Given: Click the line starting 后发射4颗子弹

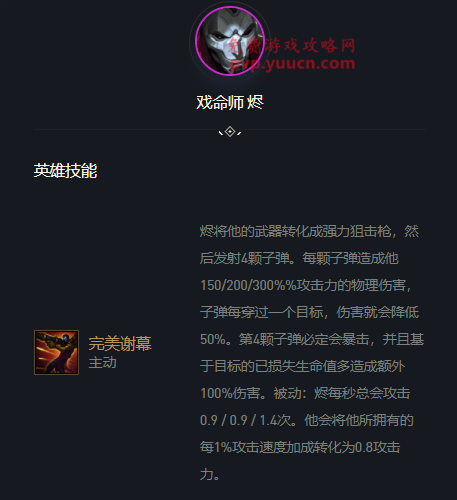Looking at the screenshot, I should pyautogui.click(x=299, y=258).
